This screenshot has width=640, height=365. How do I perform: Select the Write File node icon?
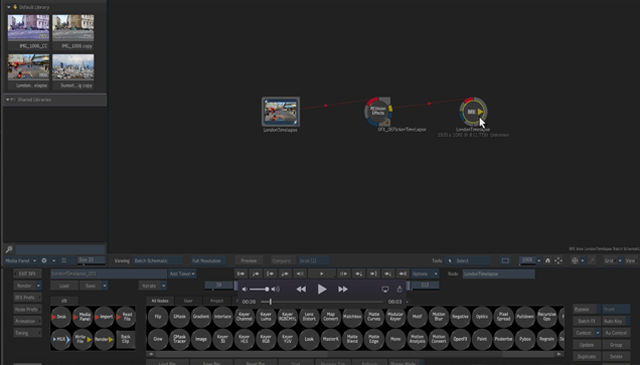82,339
